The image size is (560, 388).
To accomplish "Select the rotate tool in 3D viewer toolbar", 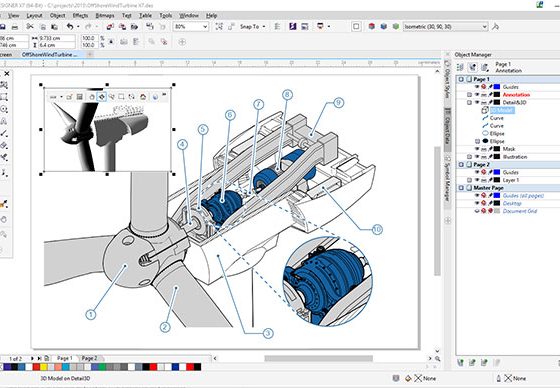I will pos(102,97).
